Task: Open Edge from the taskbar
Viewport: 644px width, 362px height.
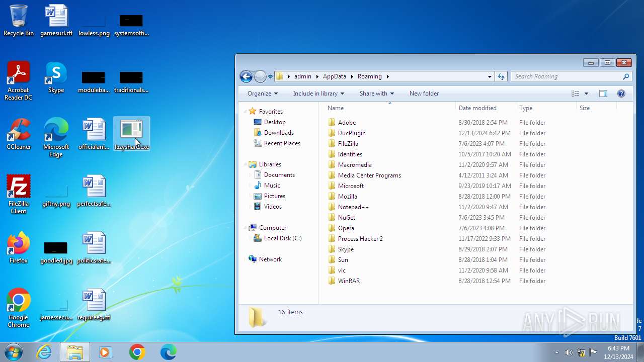Action: point(168,352)
